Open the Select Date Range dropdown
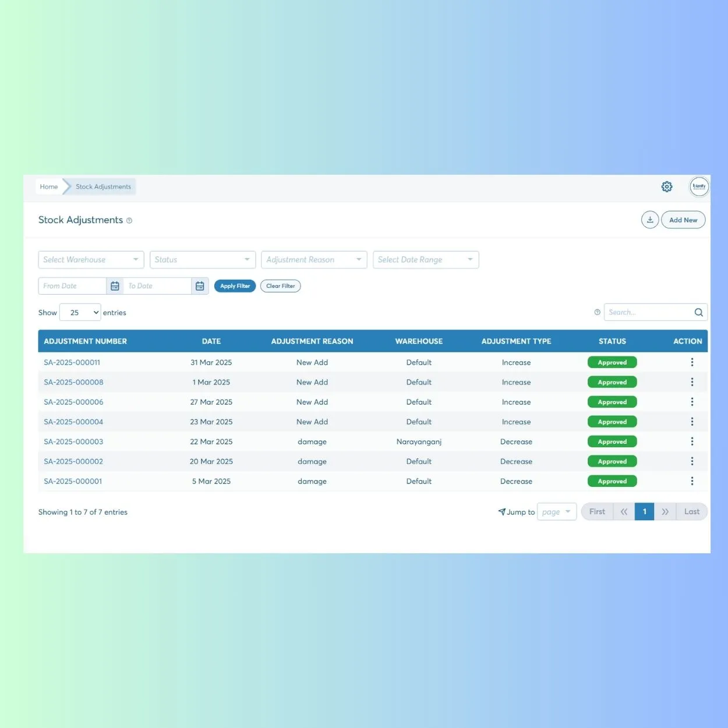The width and height of the screenshot is (728, 728). click(426, 260)
